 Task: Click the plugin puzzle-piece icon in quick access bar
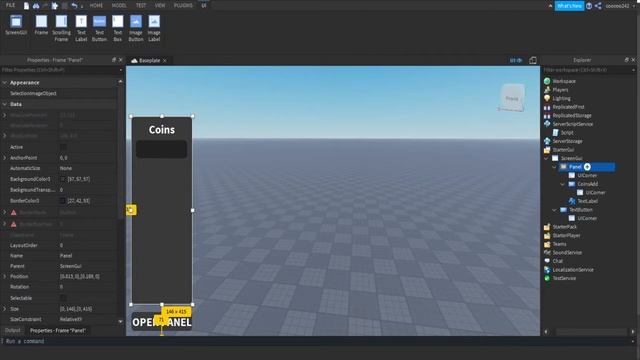55,6
